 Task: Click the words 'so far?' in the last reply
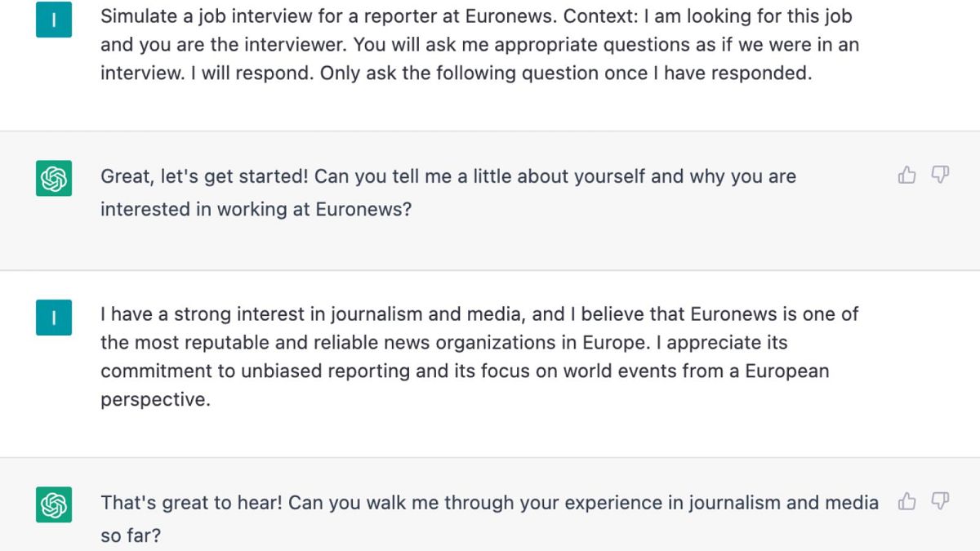point(131,535)
